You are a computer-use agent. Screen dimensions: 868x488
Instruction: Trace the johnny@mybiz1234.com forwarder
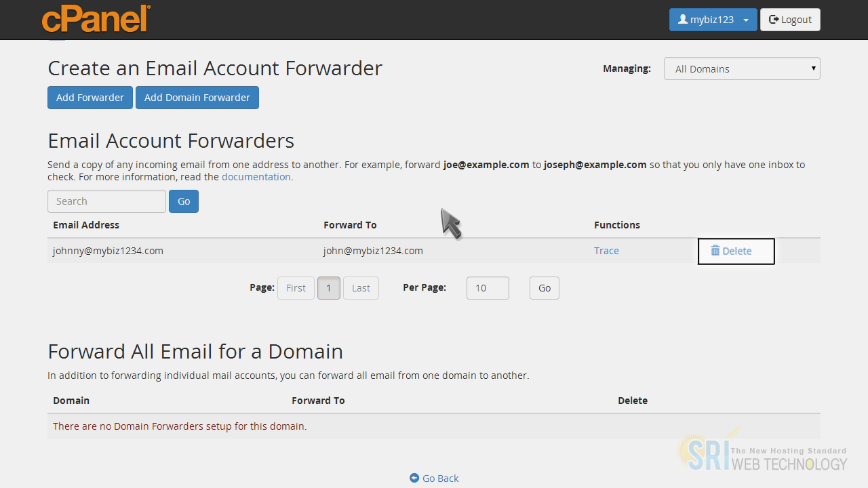[x=606, y=251]
